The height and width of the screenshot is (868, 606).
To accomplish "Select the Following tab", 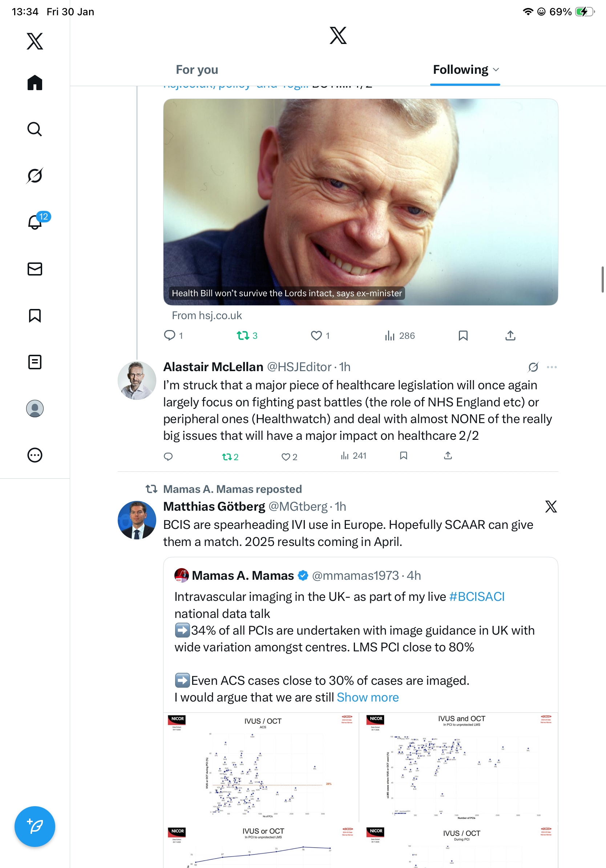I will [461, 69].
